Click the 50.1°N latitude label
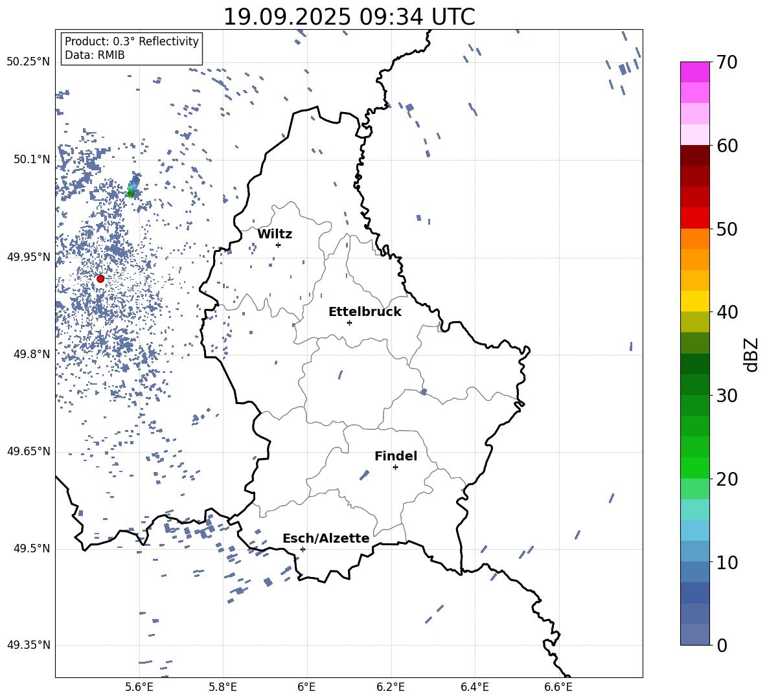This screenshot has width=767, height=700. tap(32, 159)
